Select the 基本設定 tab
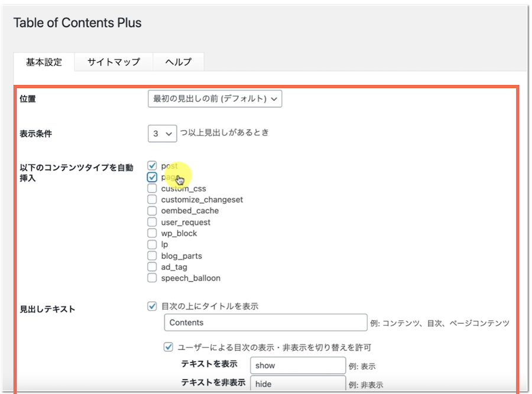 tap(44, 62)
